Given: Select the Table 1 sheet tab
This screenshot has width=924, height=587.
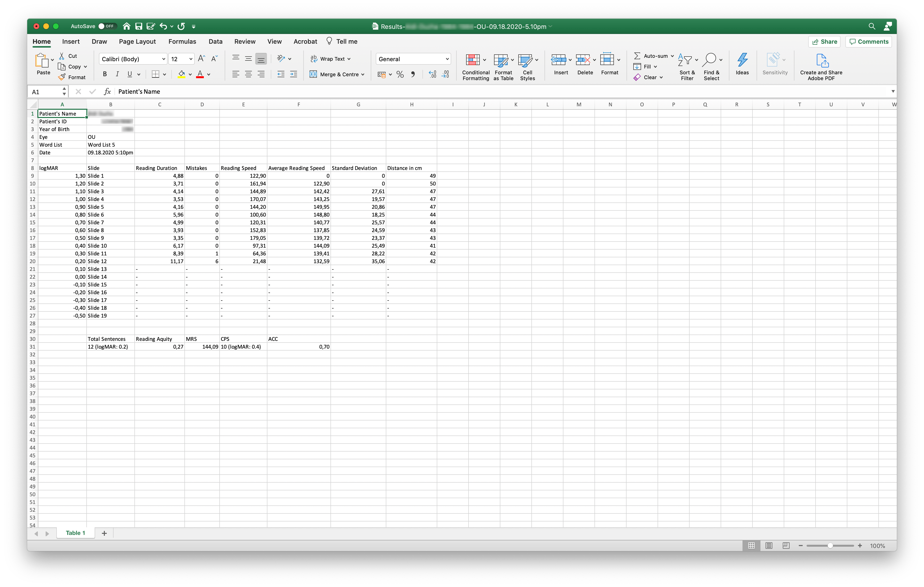Looking at the screenshot, I should pos(75,533).
